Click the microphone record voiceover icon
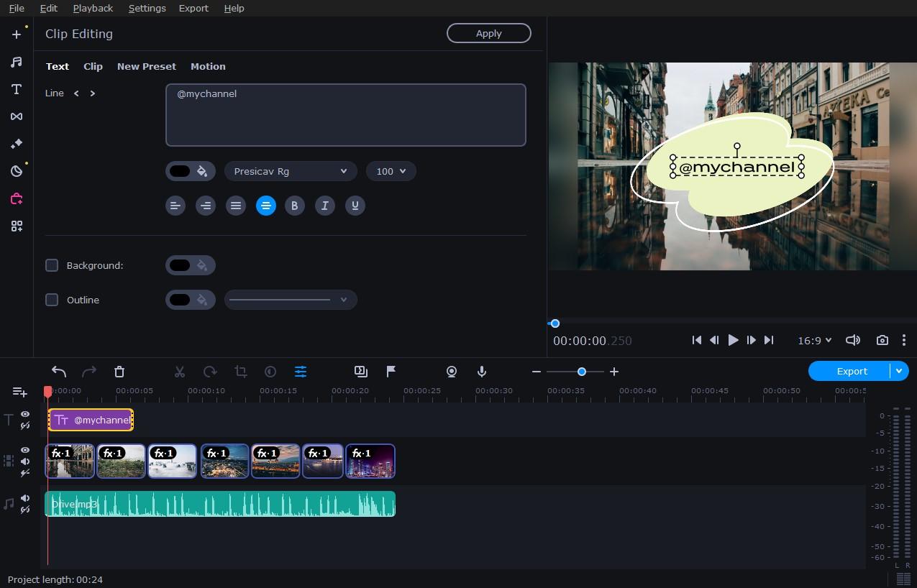Viewport: 917px width, 588px height. click(x=482, y=372)
